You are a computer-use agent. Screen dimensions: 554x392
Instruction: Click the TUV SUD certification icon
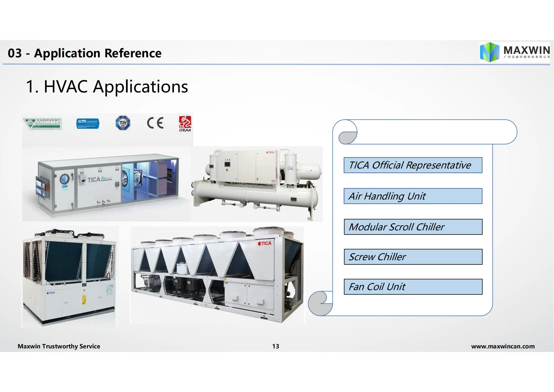pyautogui.click(x=123, y=123)
